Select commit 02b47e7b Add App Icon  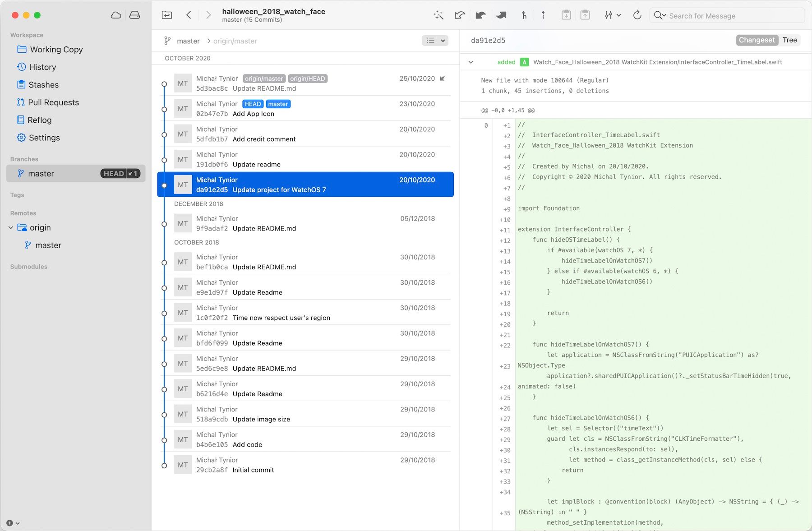(305, 108)
